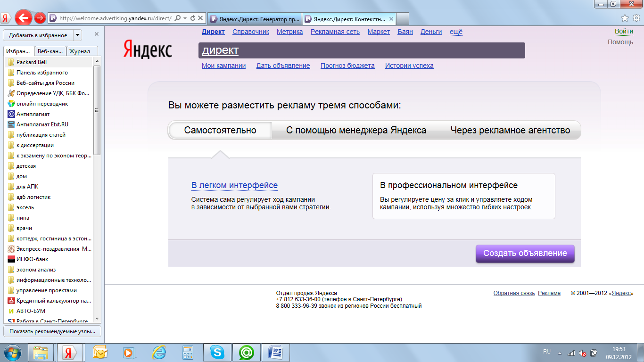Open address bar history dropdown arrow

click(x=185, y=18)
